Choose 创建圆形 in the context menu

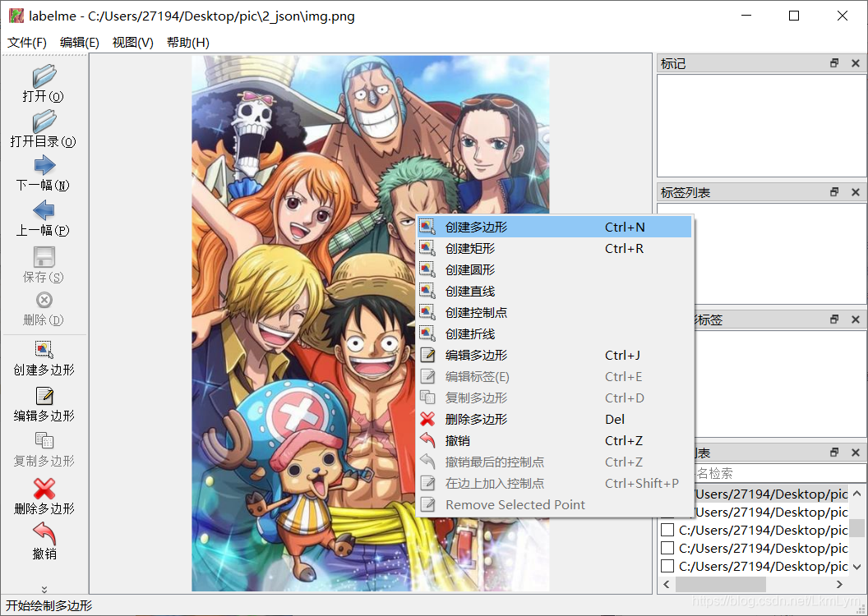click(554, 270)
